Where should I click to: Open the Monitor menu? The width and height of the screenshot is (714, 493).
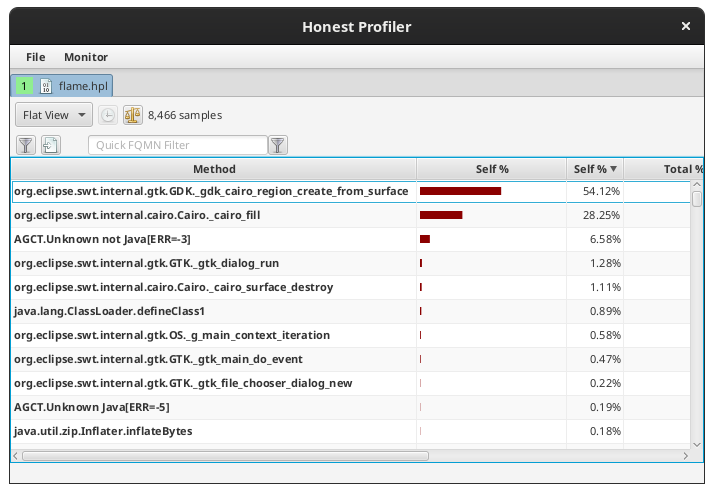point(86,57)
